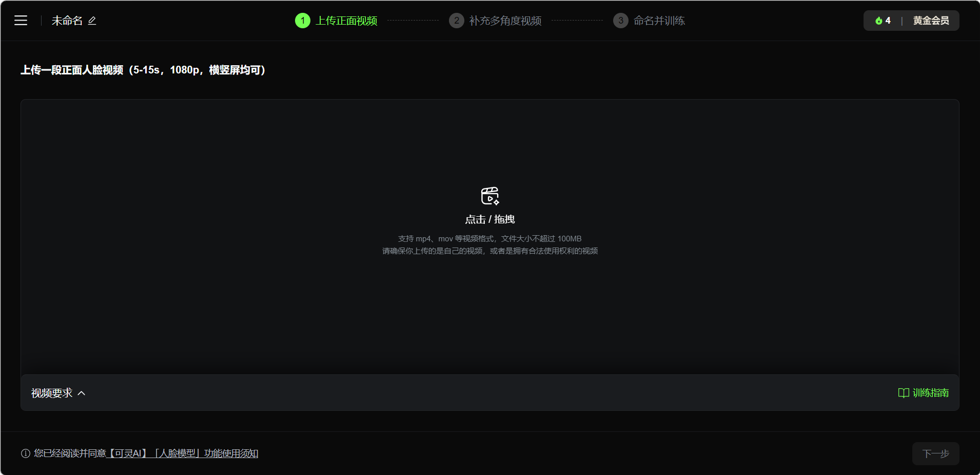
Task: Click the video upload clapperboard icon
Action: 489,196
